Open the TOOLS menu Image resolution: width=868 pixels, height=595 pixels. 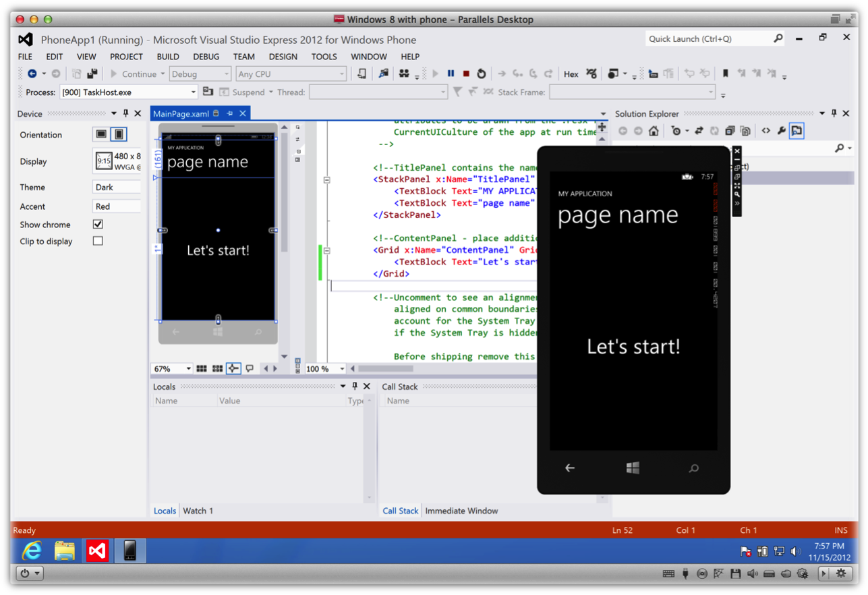point(324,57)
